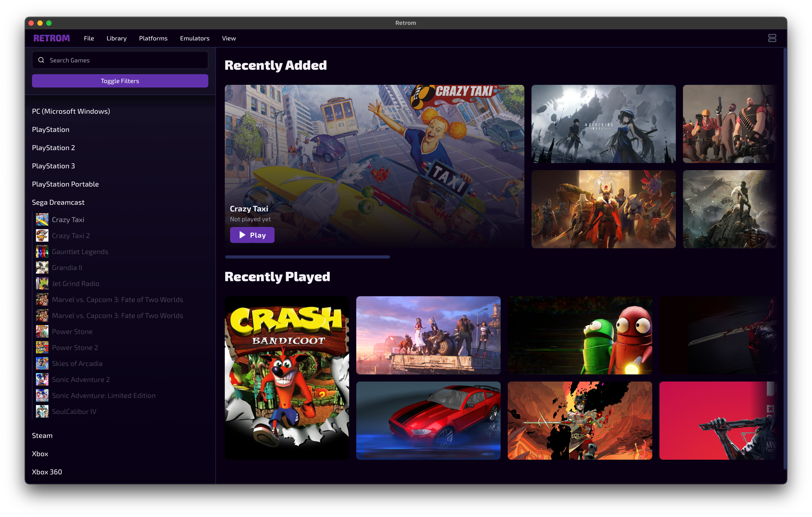812x517 pixels.
Task: Open the File menu
Action: point(89,38)
